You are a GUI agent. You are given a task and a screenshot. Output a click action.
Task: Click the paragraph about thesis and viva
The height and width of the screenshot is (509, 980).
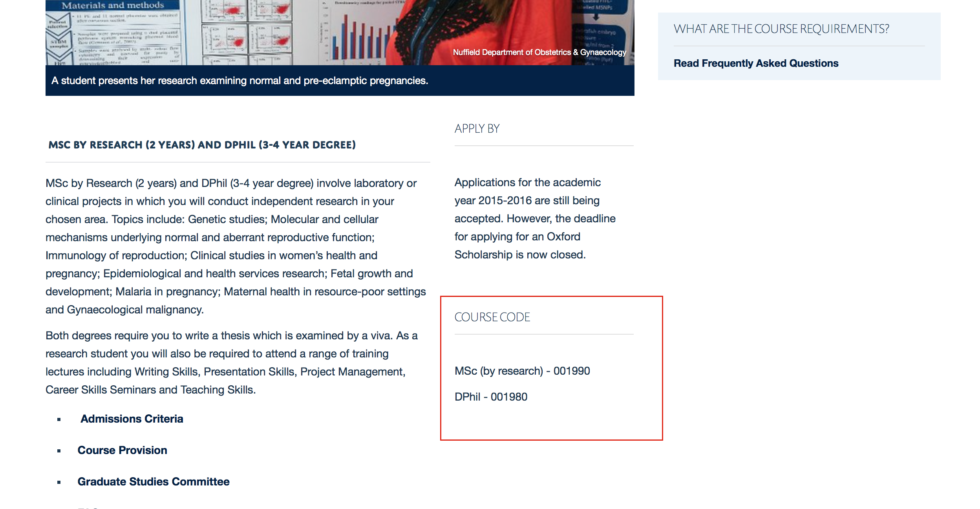pyautogui.click(x=232, y=363)
